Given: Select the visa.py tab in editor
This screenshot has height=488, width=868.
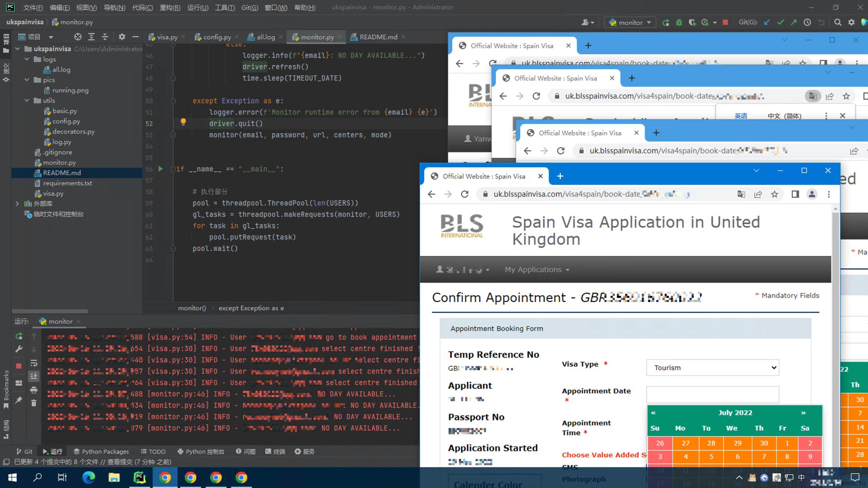Looking at the screenshot, I should [x=165, y=37].
